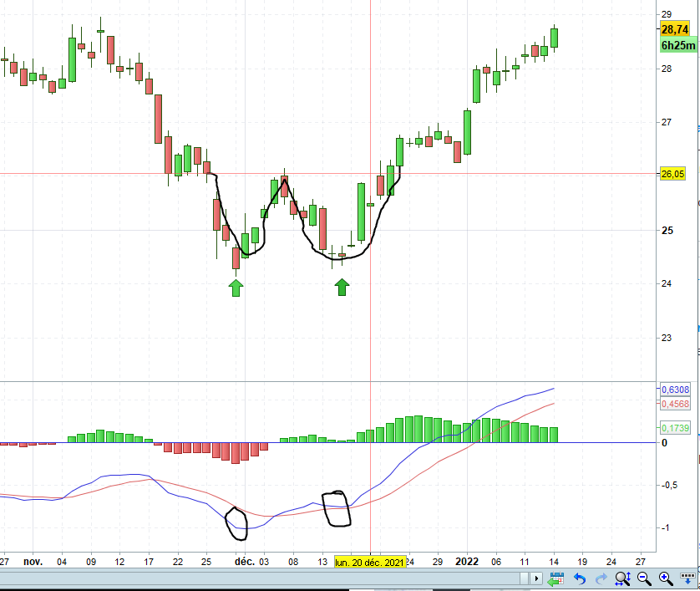This screenshot has width=700, height=591.
Task: Click the blue undo arrow
Action: click(580, 578)
